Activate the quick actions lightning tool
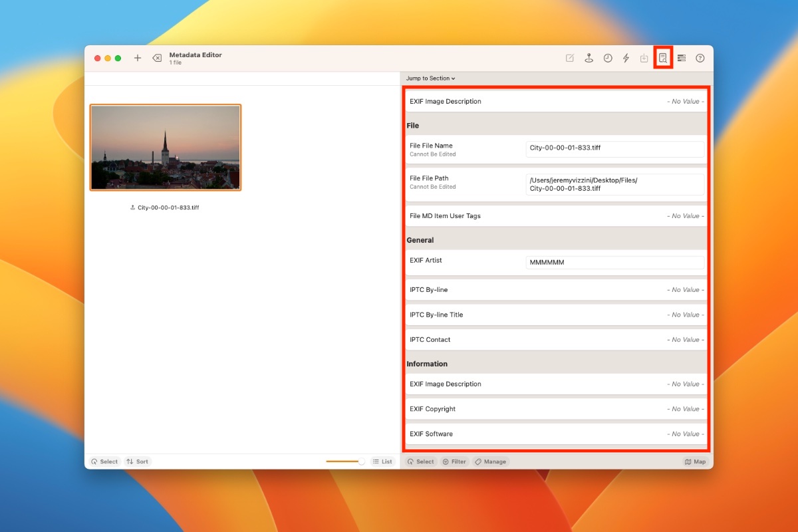 pyautogui.click(x=626, y=58)
